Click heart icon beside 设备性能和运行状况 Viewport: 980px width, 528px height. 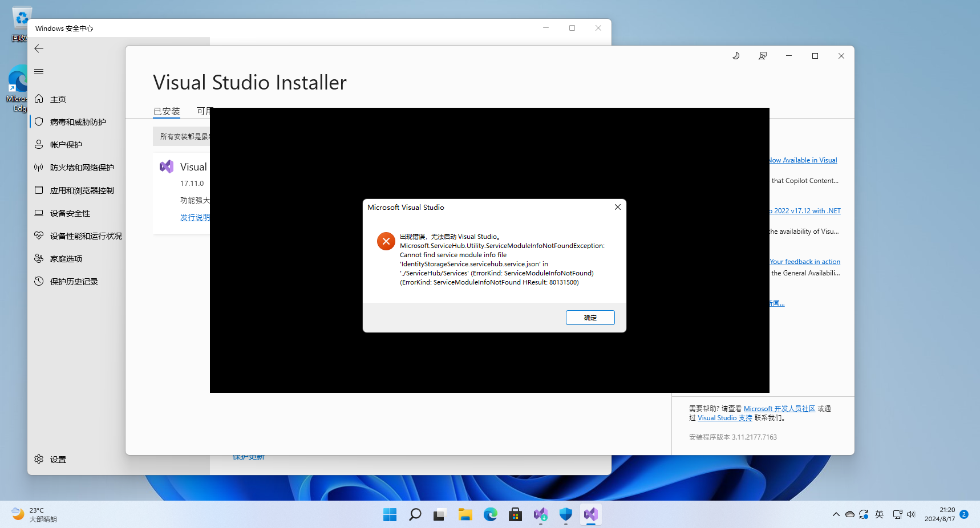[x=39, y=235]
